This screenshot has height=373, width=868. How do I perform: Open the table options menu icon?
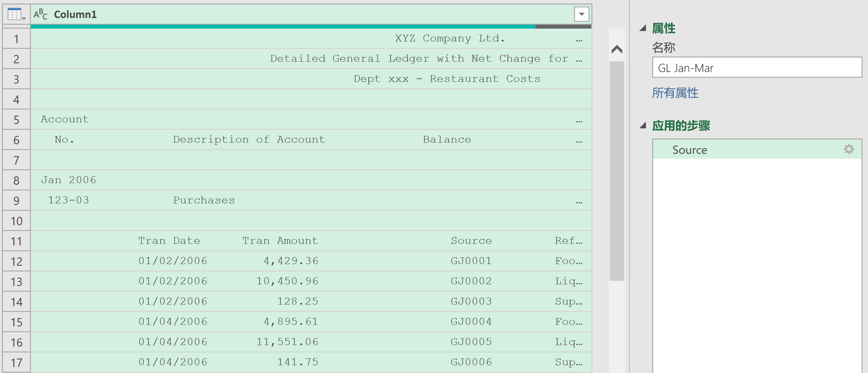16,14
